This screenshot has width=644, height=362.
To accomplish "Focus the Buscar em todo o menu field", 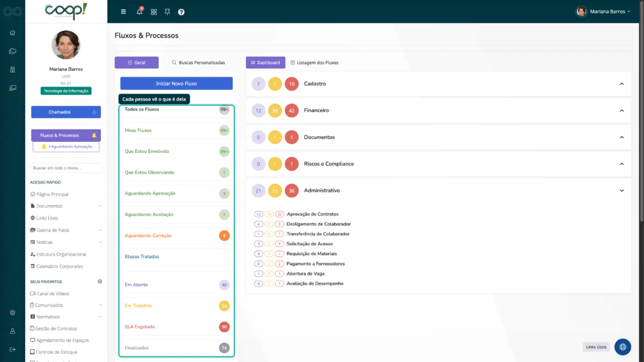I will pos(66,168).
